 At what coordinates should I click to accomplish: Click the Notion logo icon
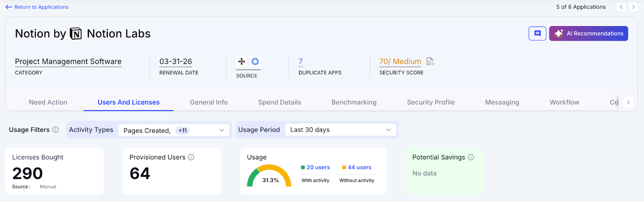click(76, 34)
